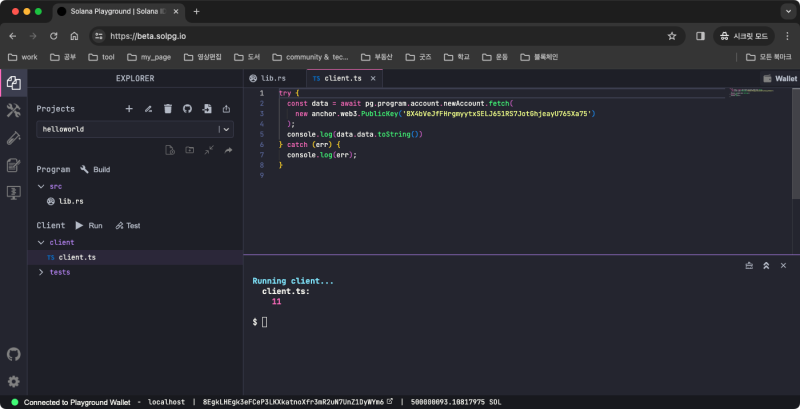Import from GitHub icon in Projects
The image size is (800, 409).
coord(187,109)
